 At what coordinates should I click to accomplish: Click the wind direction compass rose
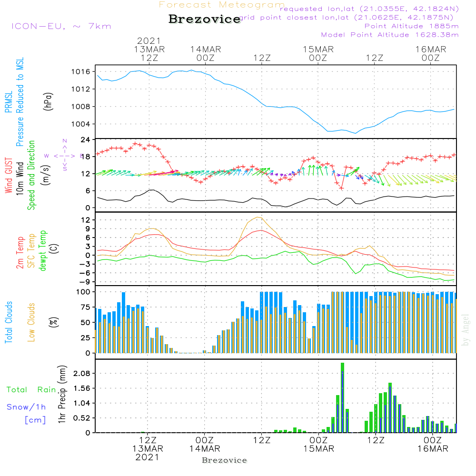64,155
